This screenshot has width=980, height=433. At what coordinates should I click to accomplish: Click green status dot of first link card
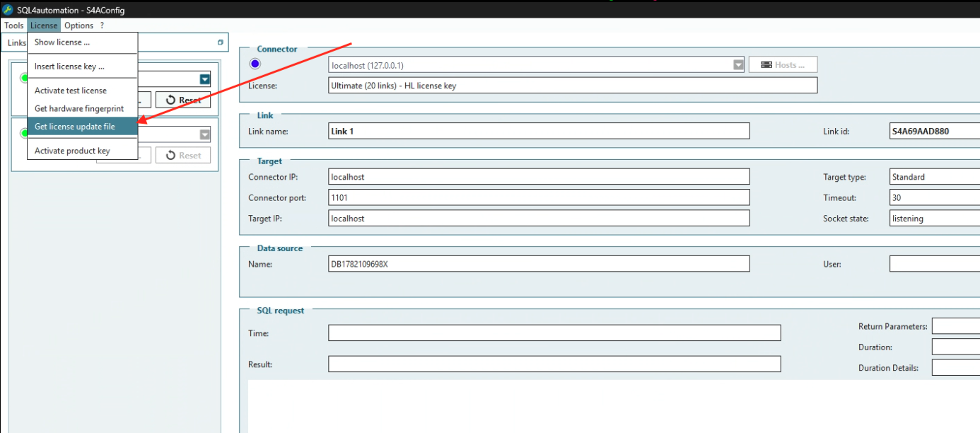pos(23,78)
